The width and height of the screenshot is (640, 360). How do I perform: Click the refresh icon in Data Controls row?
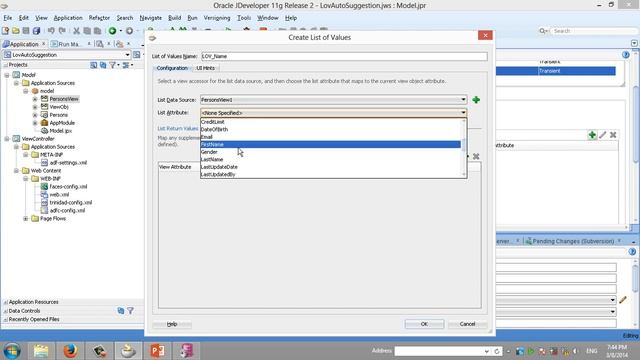click(121, 311)
